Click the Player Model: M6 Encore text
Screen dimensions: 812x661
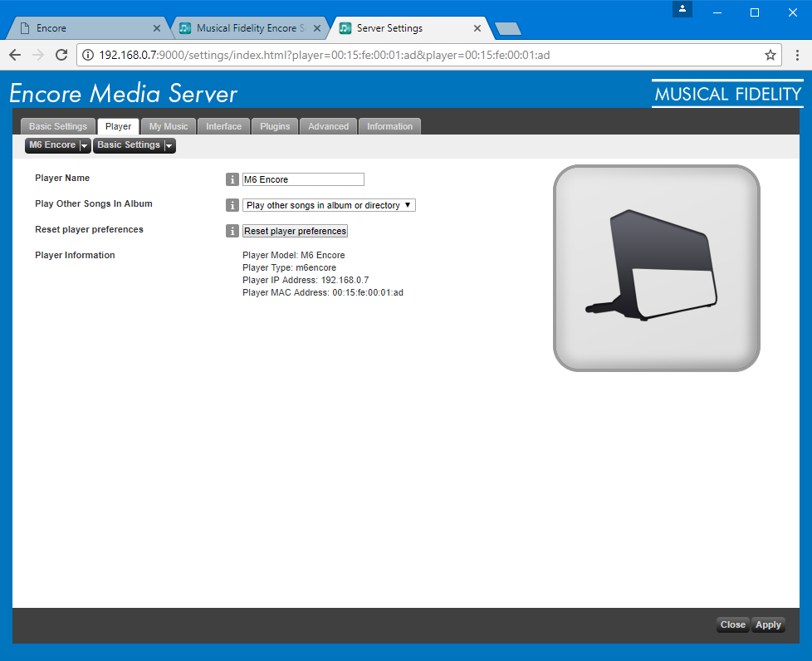coord(294,256)
